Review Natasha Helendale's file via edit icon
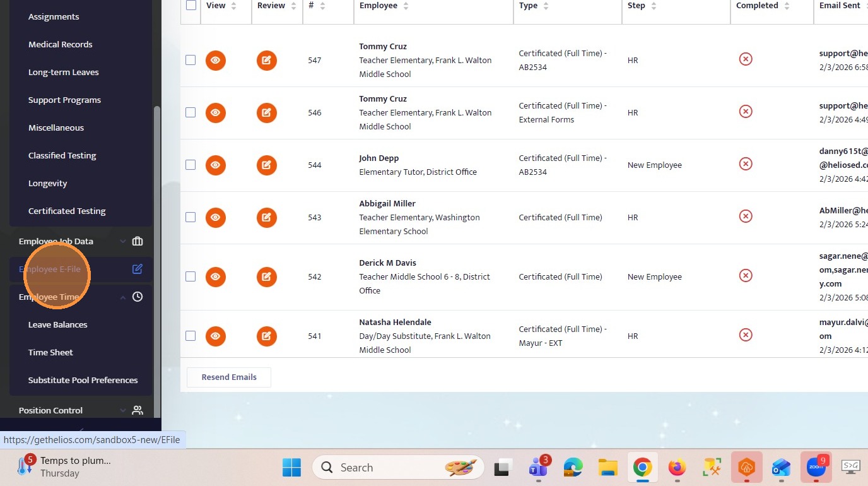 267,336
